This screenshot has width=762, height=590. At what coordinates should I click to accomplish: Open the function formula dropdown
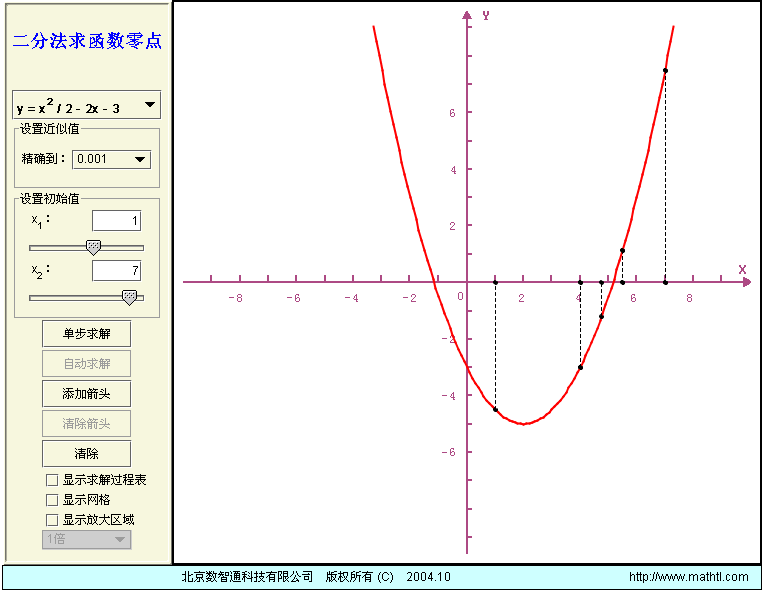pyautogui.click(x=87, y=105)
